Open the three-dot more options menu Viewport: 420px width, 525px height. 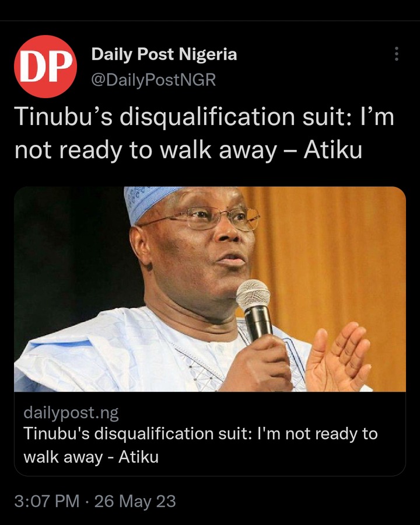(x=396, y=54)
